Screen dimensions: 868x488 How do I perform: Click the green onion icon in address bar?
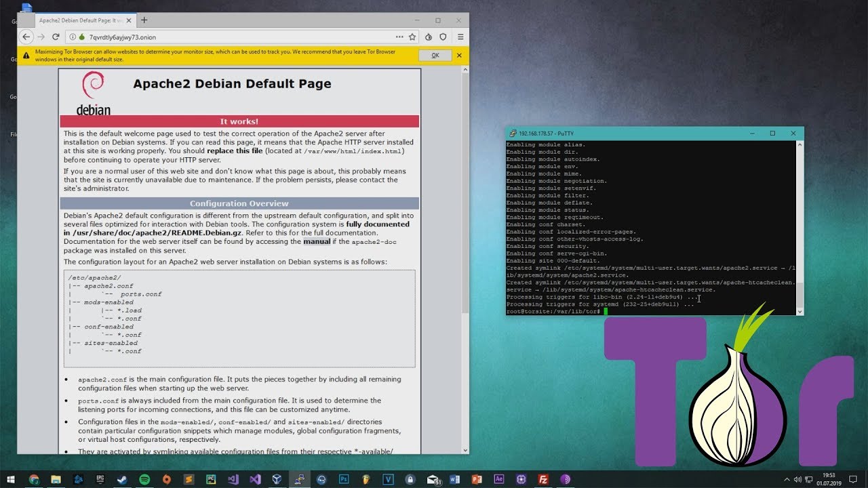coord(81,37)
